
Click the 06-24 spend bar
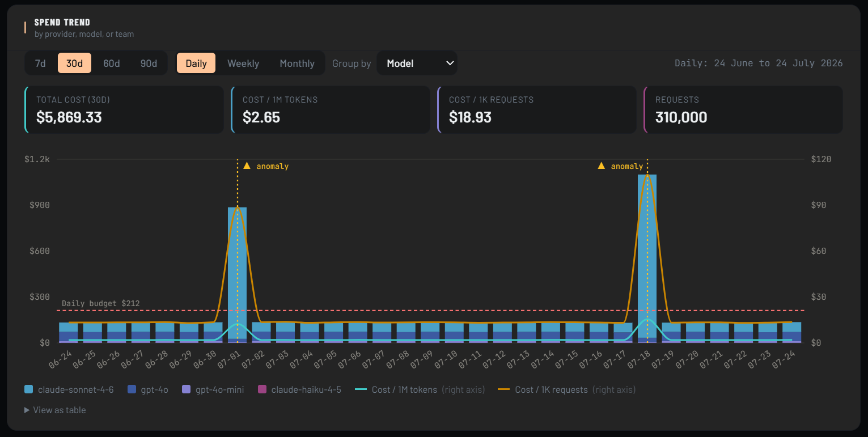(x=68, y=333)
